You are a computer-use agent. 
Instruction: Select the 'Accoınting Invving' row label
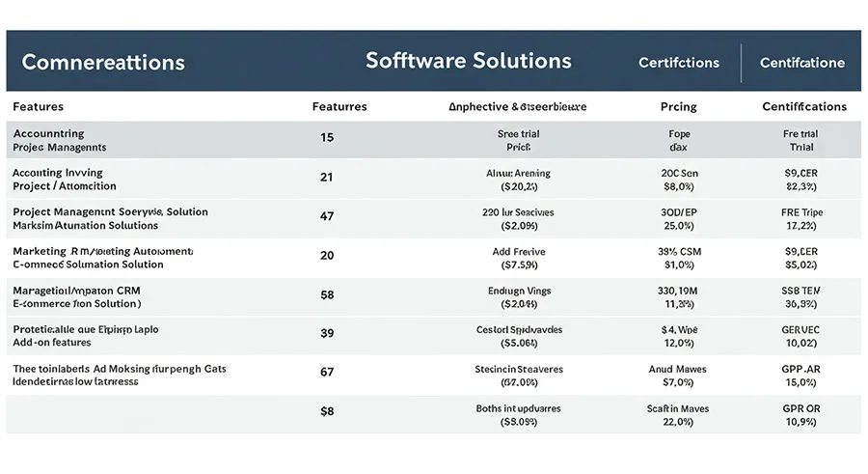click(58, 173)
